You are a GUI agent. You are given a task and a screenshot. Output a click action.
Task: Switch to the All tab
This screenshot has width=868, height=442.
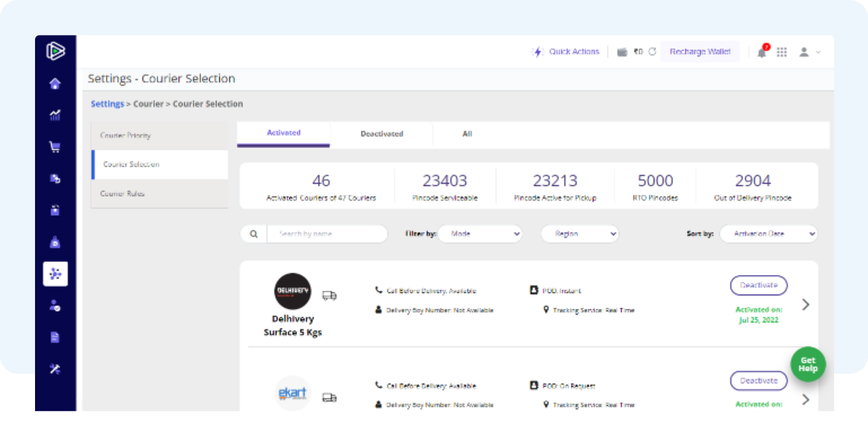(467, 134)
